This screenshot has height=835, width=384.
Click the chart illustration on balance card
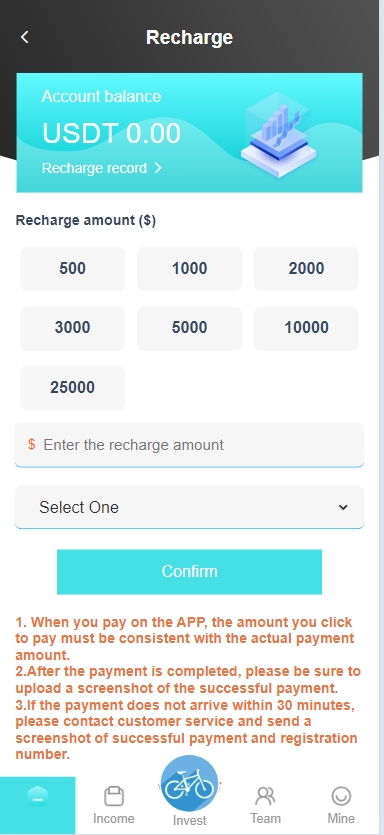tap(279, 134)
